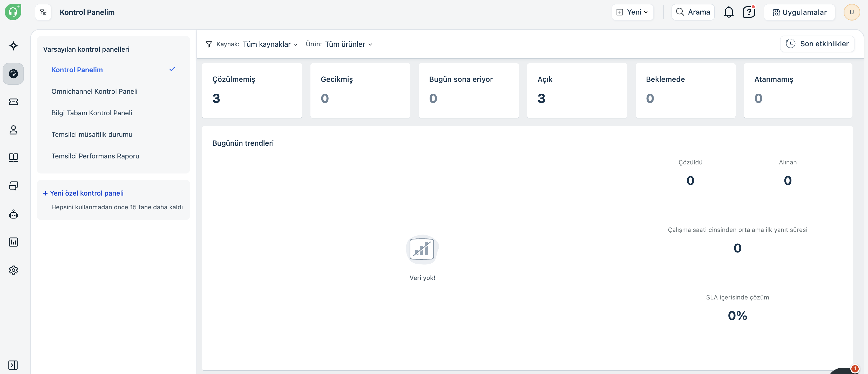The width and height of the screenshot is (868, 374).
Task: Toggle the dashboard list panel icon
Action: 43,12
